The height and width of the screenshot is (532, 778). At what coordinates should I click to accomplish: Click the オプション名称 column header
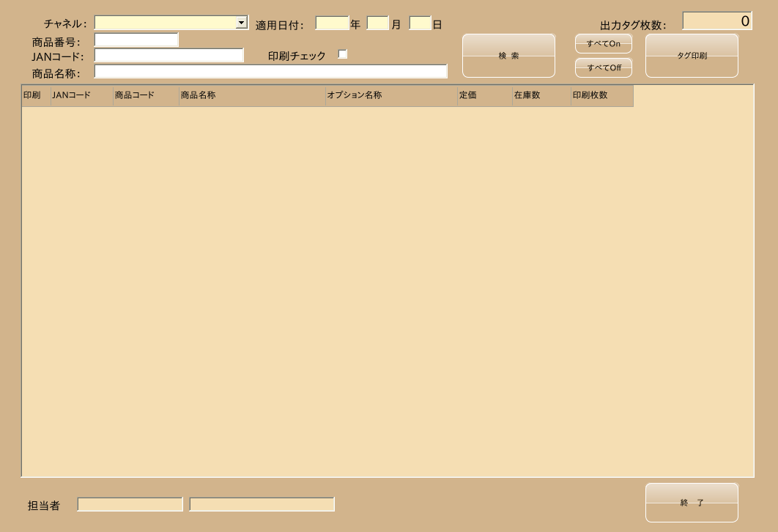tap(391, 96)
